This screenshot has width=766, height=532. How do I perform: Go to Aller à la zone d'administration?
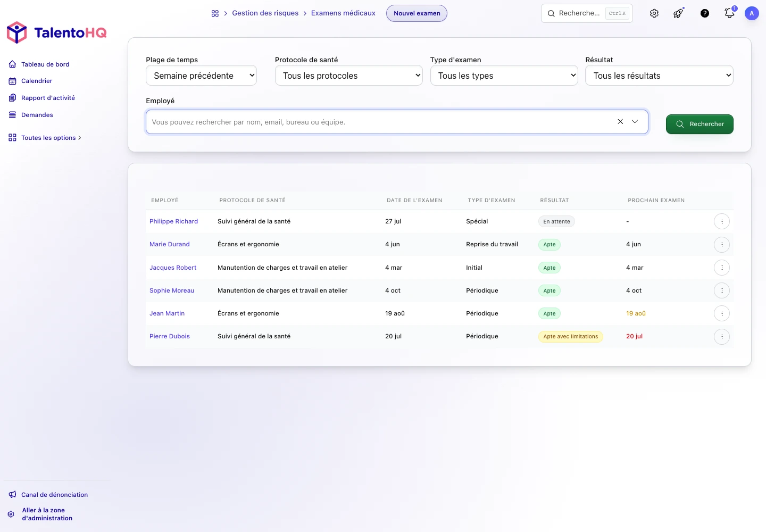[x=47, y=514]
